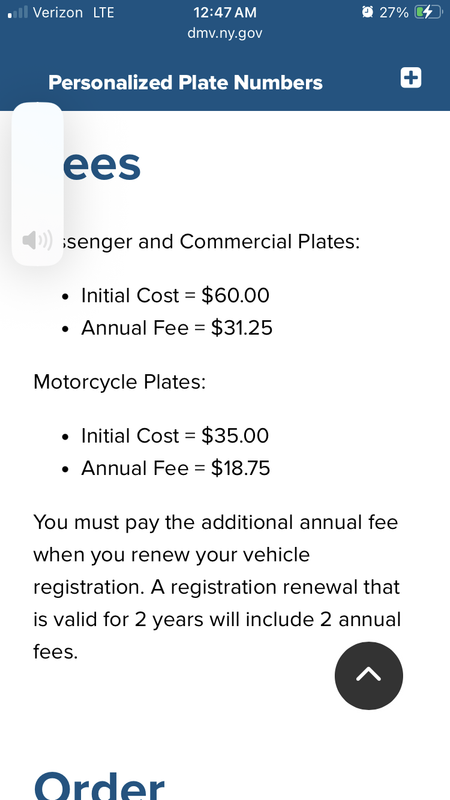
Task: Select the Initial Cost = $35.00 item
Action: click(x=175, y=436)
